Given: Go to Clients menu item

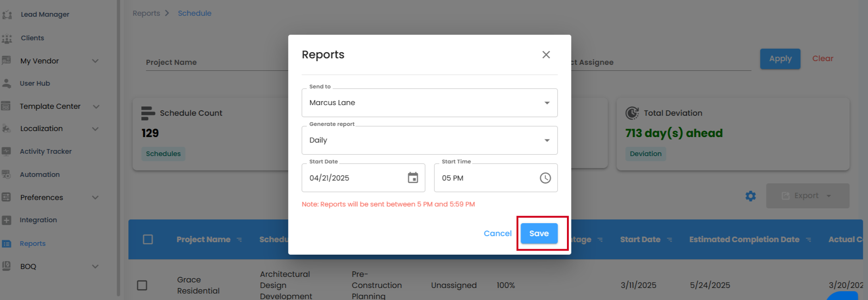Looking at the screenshot, I should [32, 38].
